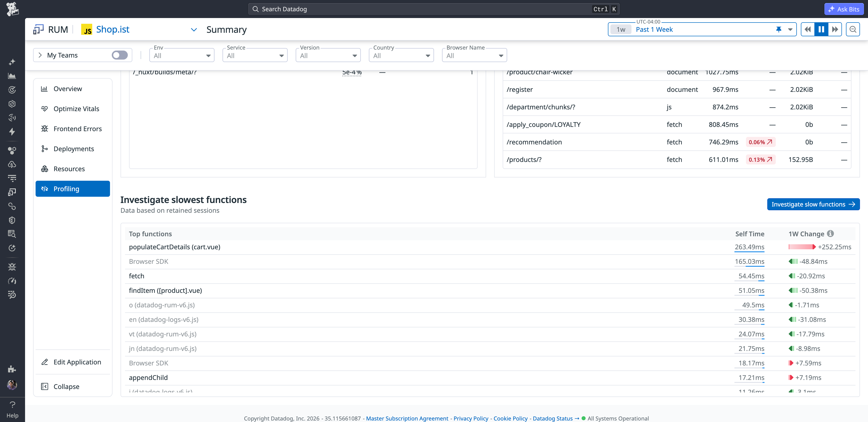Click the 1w time shortcut badge
The width and height of the screenshot is (868, 422).
[621, 30]
